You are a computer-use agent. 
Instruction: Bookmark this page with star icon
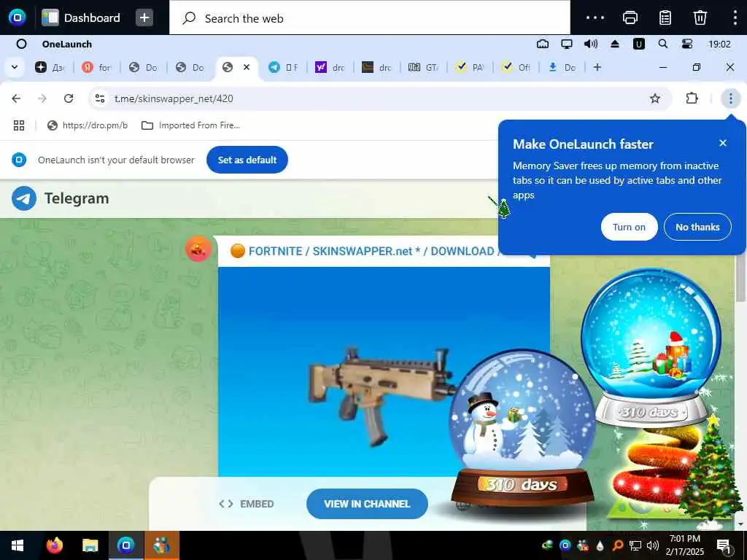(655, 98)
